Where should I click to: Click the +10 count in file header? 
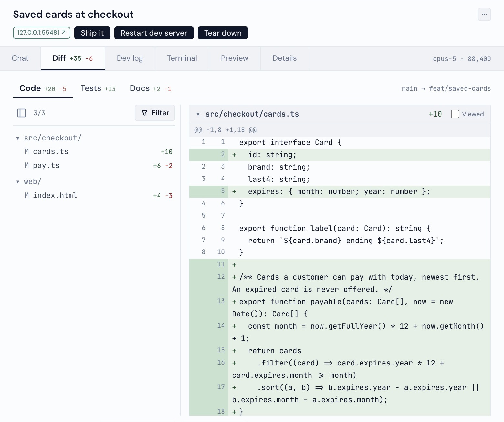pos(435,114)
